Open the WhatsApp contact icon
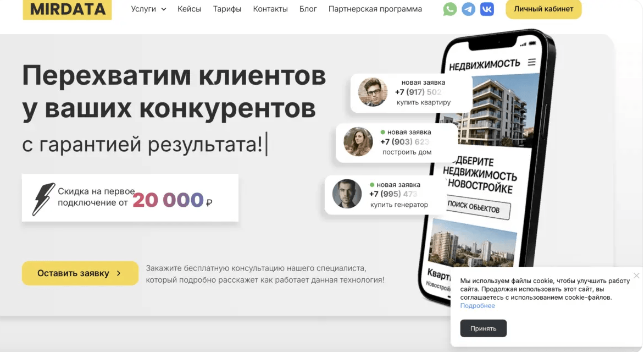644x352 pixels. tap(449, 9)
